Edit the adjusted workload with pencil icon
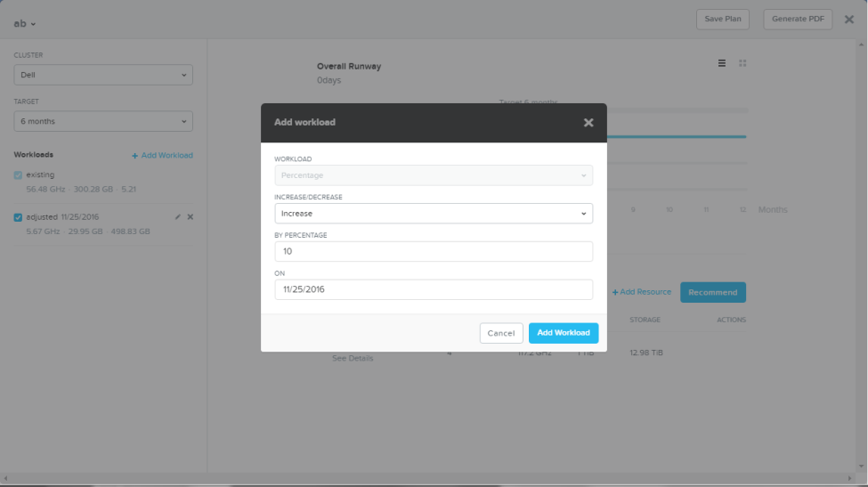 tap(178, 217)
